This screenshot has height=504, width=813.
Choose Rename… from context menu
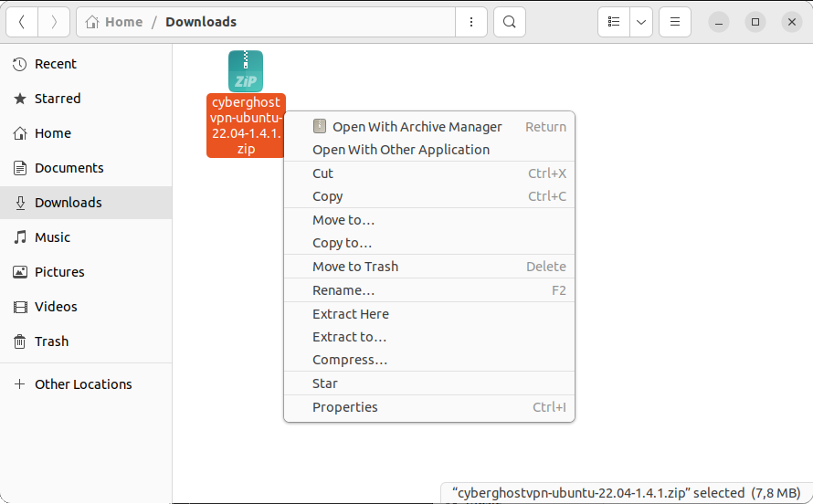pos(429,290)
